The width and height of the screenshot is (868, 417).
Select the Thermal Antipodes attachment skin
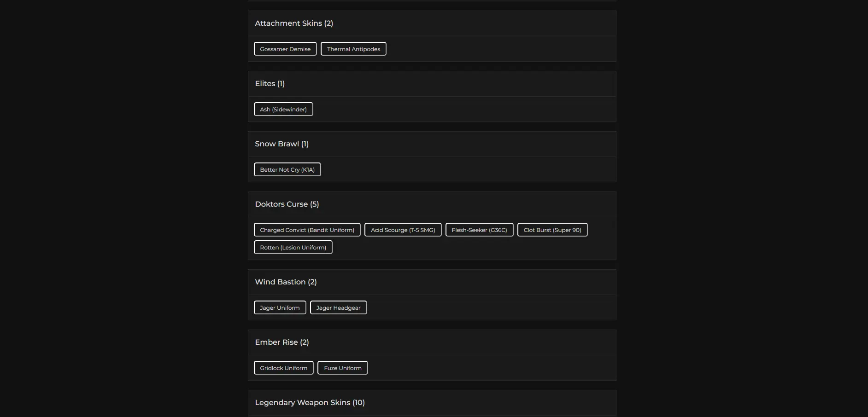(x=353, y=49)
